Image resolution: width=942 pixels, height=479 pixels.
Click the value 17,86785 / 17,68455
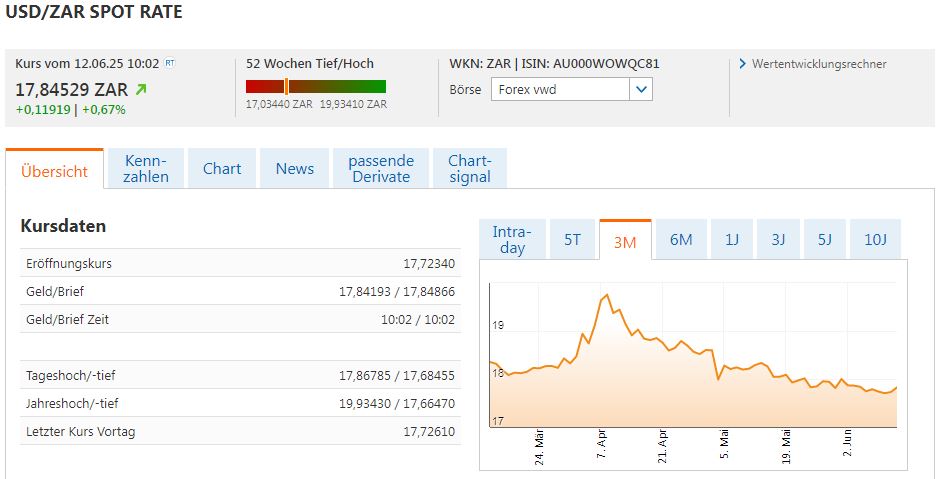[x=397, y=376]
